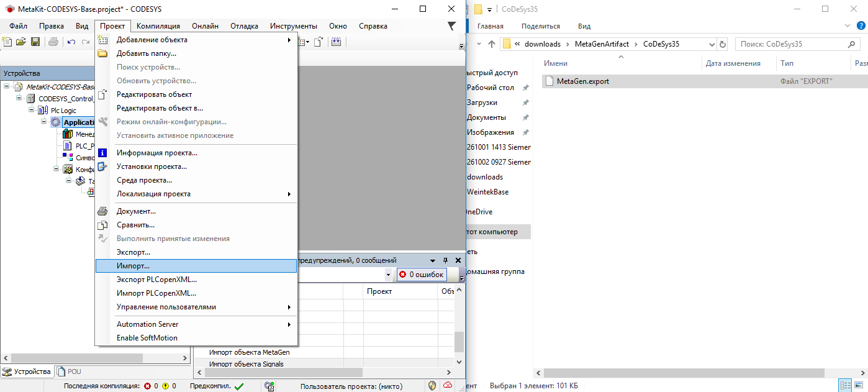The height and width of the screenshot is (392, 868).
Task: Select 'Установки проекта...' menu entry
Action: [x=196, y=166]
